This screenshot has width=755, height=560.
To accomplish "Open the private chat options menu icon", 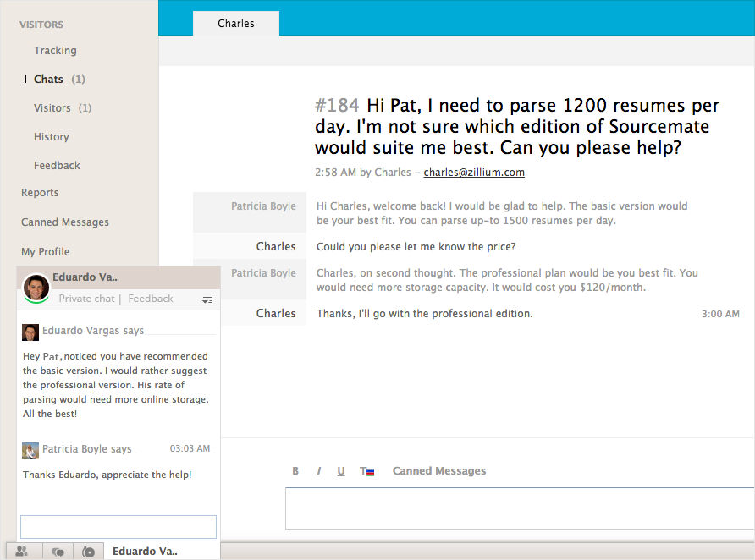I will (207, 299).
